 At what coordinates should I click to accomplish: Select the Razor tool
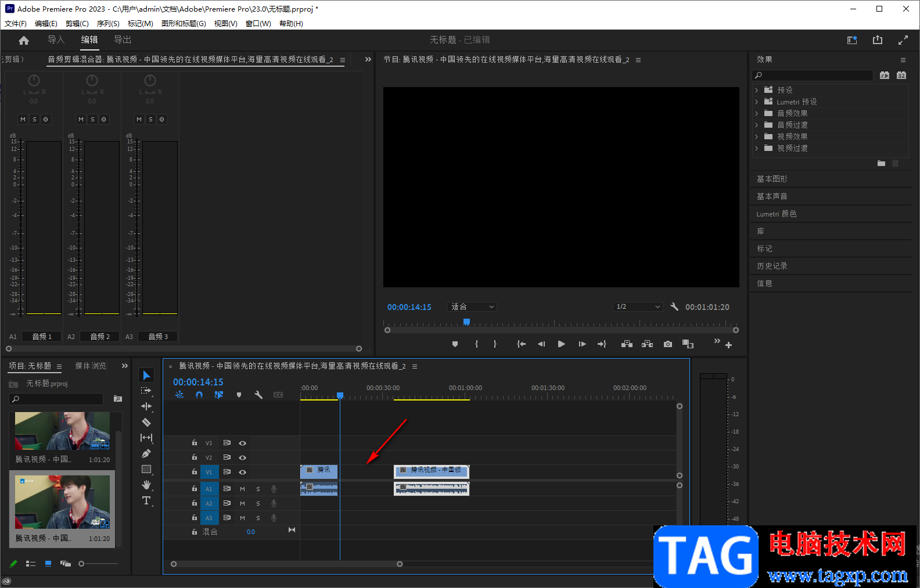pyautogui.click(x=146, y=422)
